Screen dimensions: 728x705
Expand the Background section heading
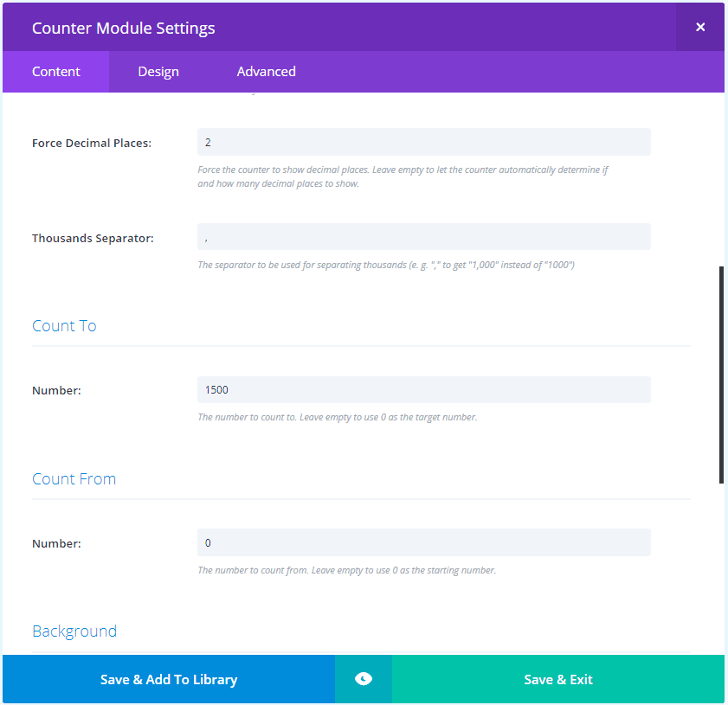pos(74,631)
